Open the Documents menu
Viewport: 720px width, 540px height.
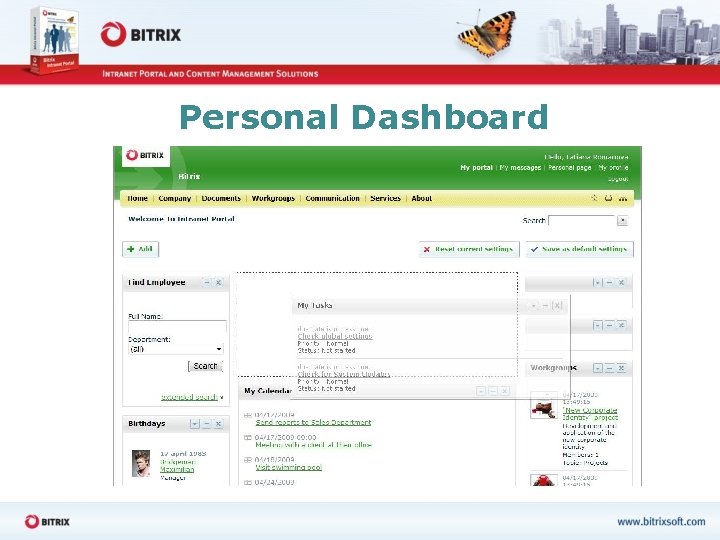(x=221, y=198)
